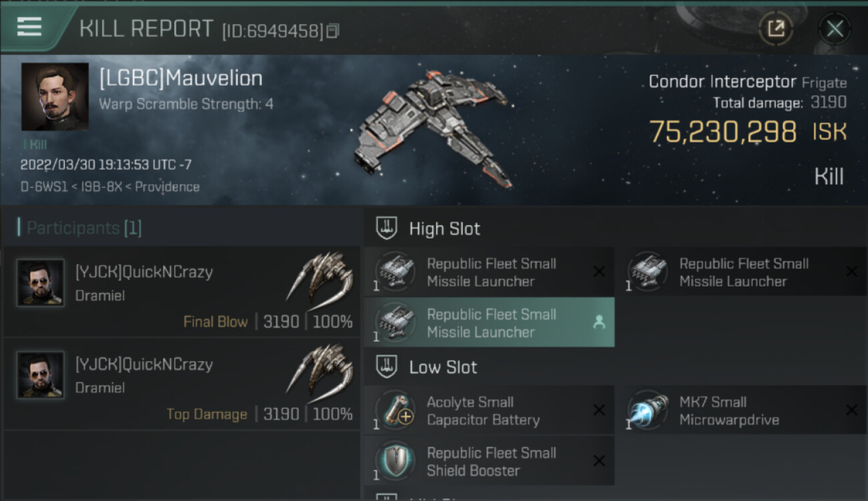Copy the kill report ID

click(333, 31)
